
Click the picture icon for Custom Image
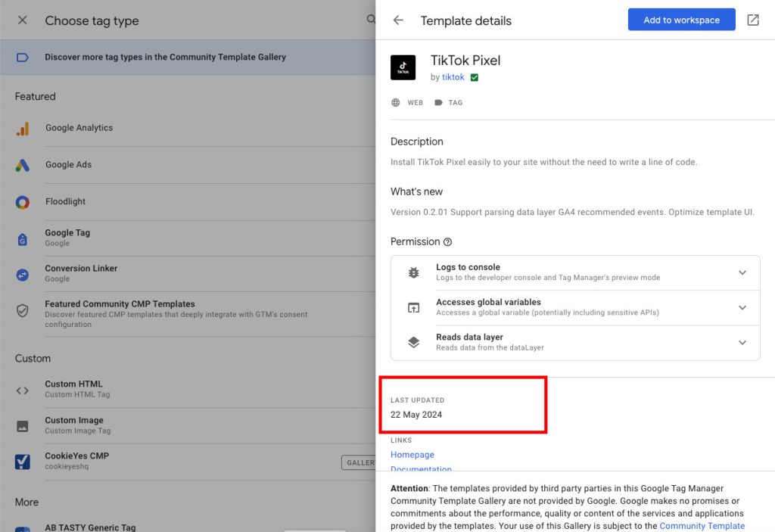click(22, 426)
